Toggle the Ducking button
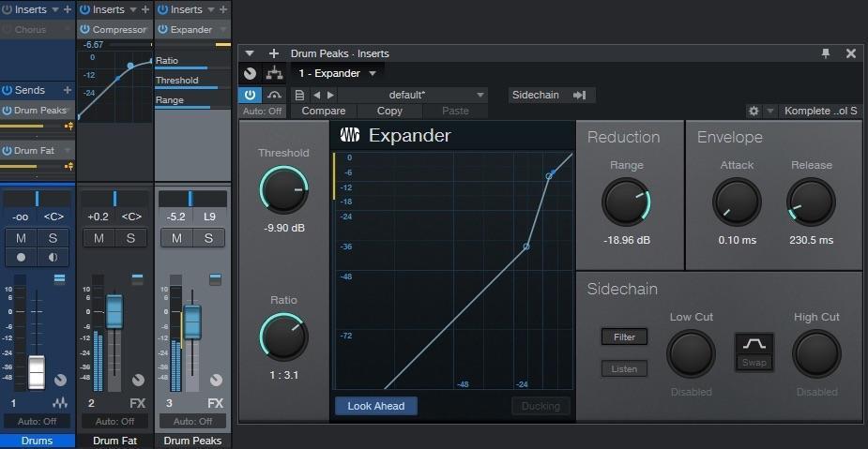The width and height of the screenshot is (868, 449). [541, 406]
